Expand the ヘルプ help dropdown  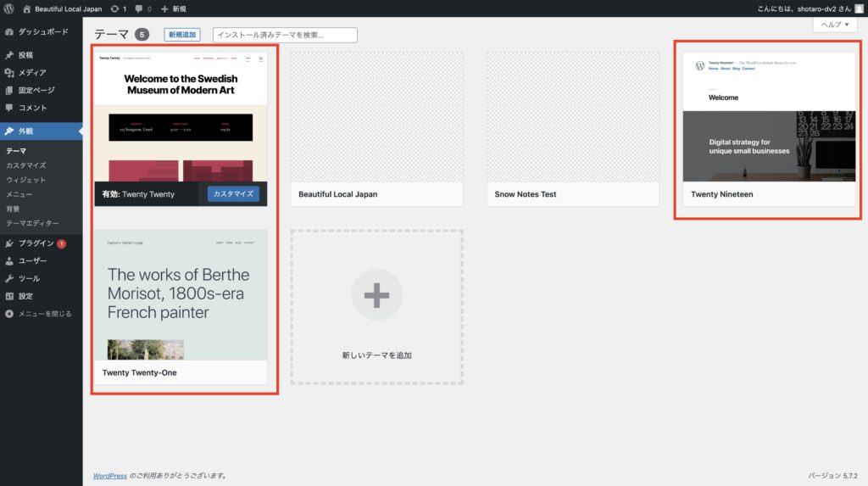835,25
